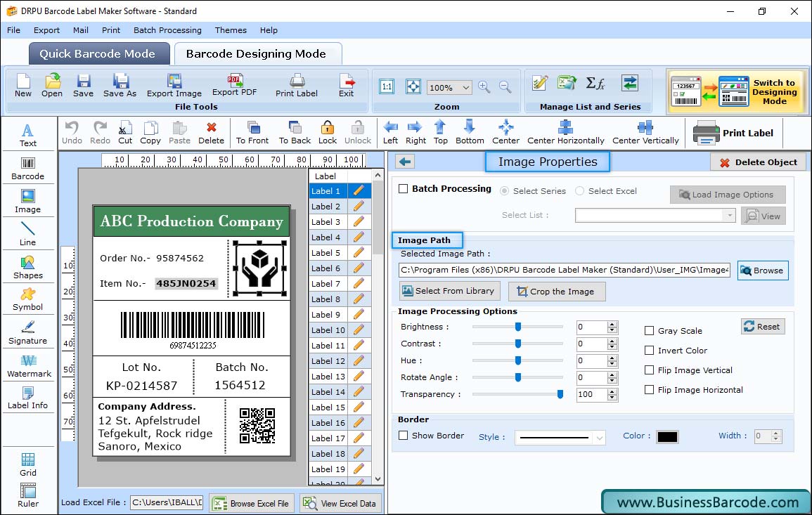Choose the Image tool in sidebar
This screenshot has width=812, height=515.
point(28,202)
